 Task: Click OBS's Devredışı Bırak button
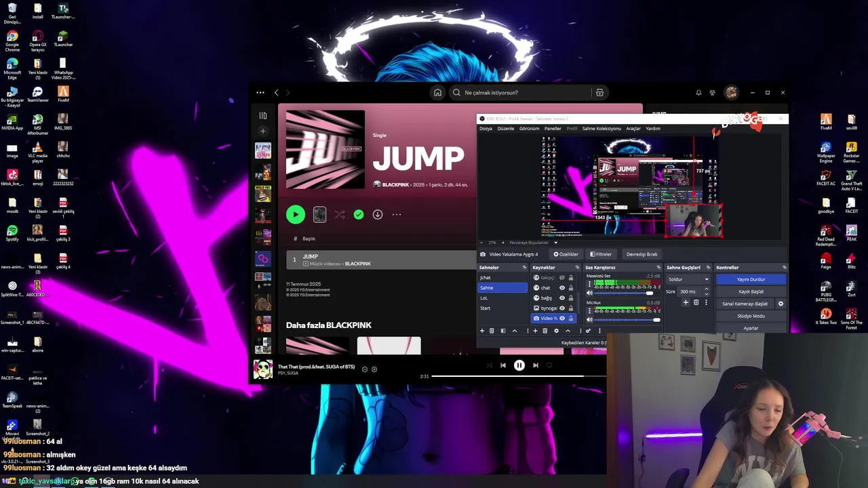642,254
